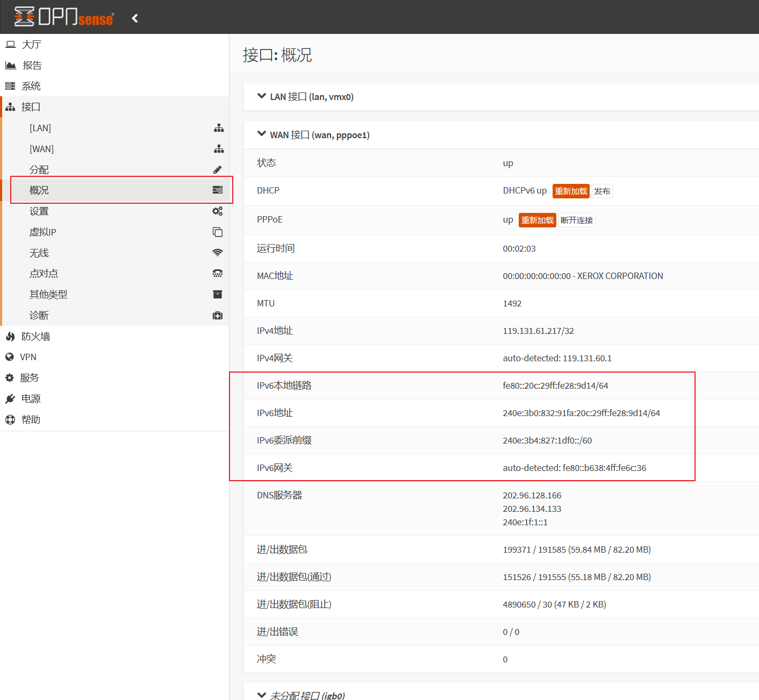759x700 pixels.
Task: Click the pencil icon in the 分配 row
Action: pos(218,170)
